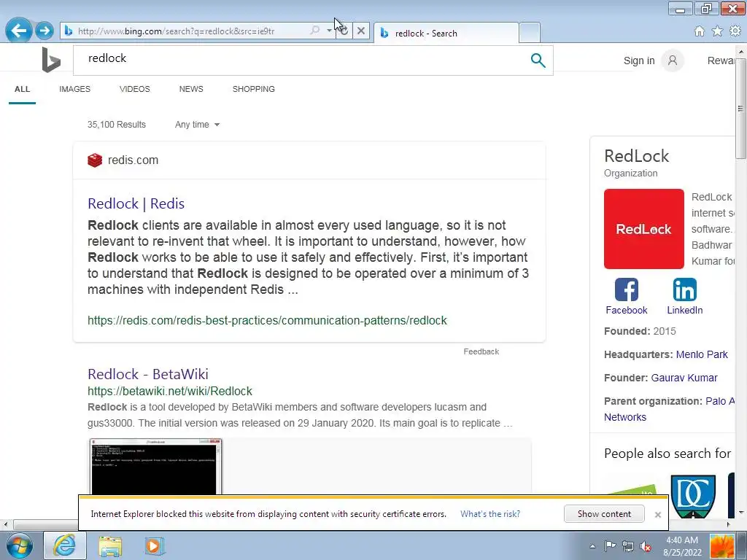
Task: Click the Action Center flag tray icon
Action: click(x=610, y=546)
